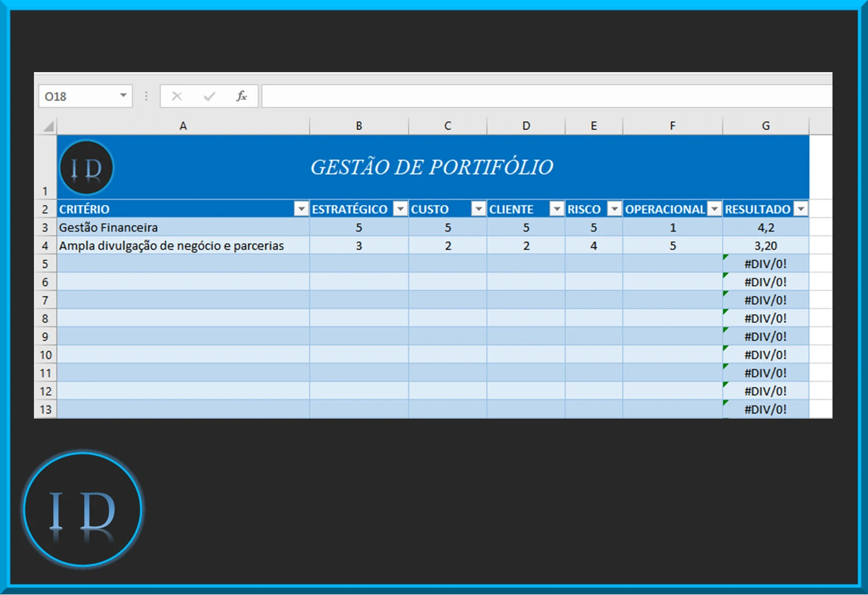Select column C header
Image resolution: width=868 pixels, height=595 pixels.
point(447,126)
